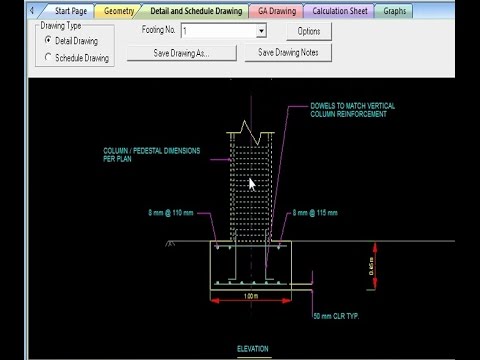Go to Calculation Sheet tab

(340, 11)
